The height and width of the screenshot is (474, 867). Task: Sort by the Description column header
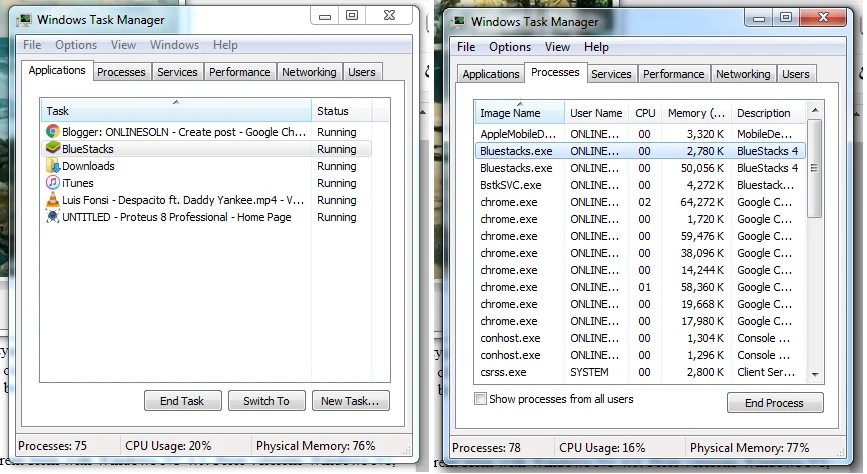point(769,113)
